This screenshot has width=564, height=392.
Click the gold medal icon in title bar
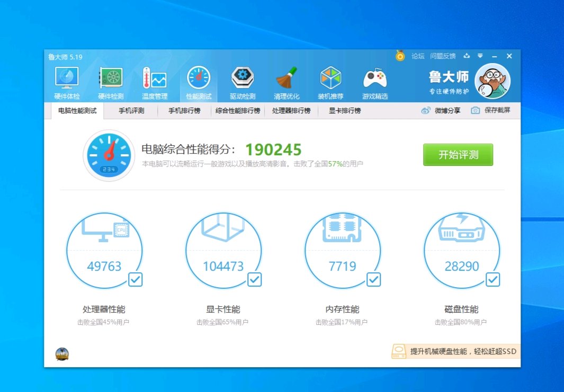(400, 56)
